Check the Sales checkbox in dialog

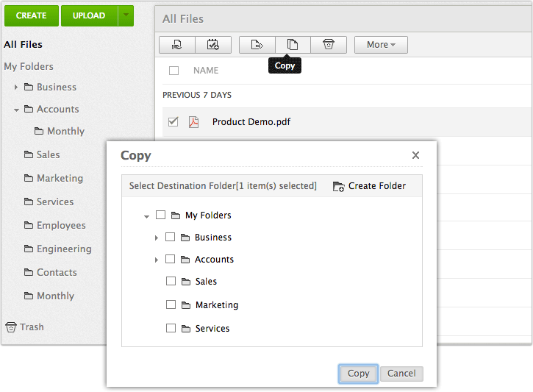(171, 281)
